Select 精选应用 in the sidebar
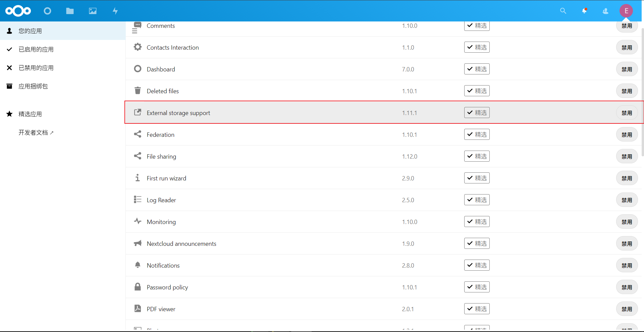The height and width of the screenshot is (332, 644). 63,114
